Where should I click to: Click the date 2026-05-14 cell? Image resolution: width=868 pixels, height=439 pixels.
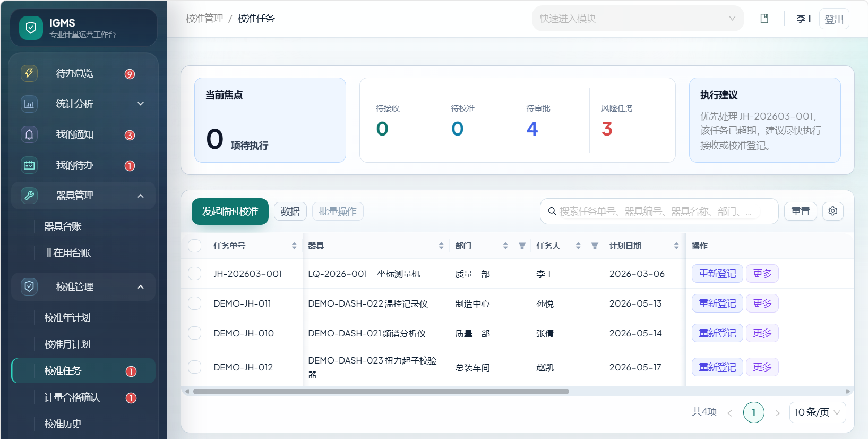click(x=635, y=333)
